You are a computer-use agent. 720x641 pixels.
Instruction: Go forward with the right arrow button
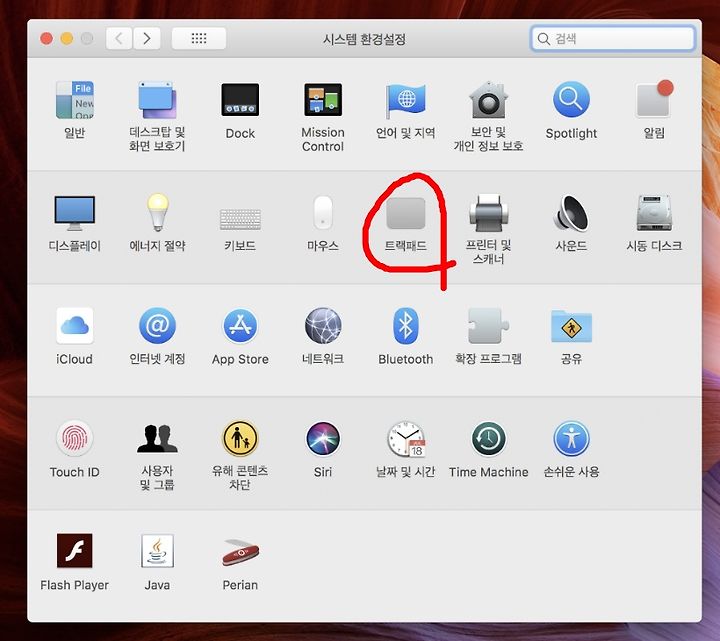pos(147,38)
